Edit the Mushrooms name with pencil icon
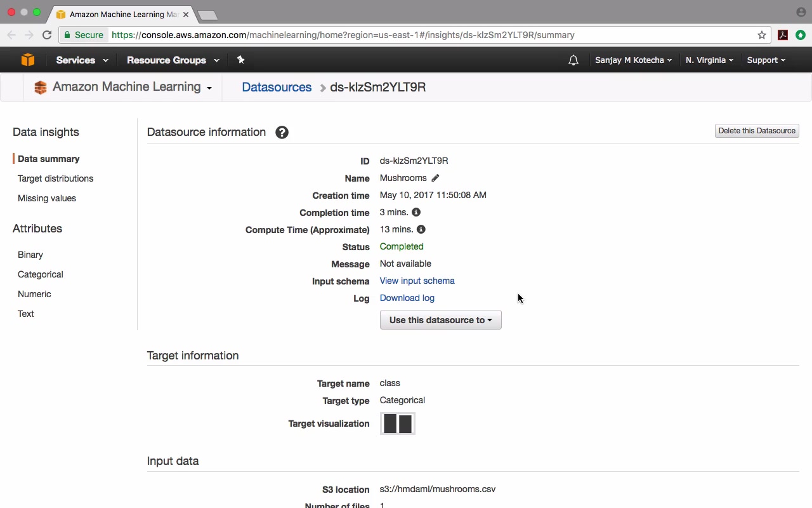 tap(435, 178)
